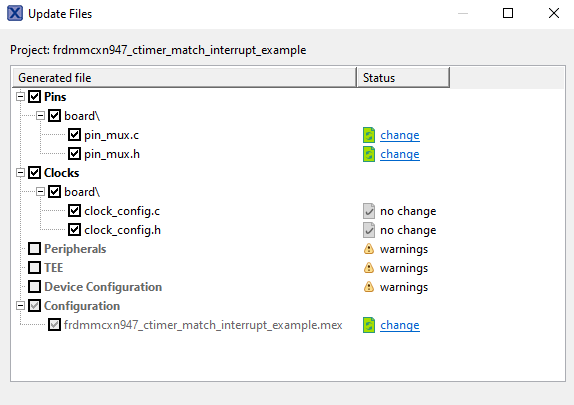
Task: Click the warning icon next to Peripherals
Action: [369, 249]
